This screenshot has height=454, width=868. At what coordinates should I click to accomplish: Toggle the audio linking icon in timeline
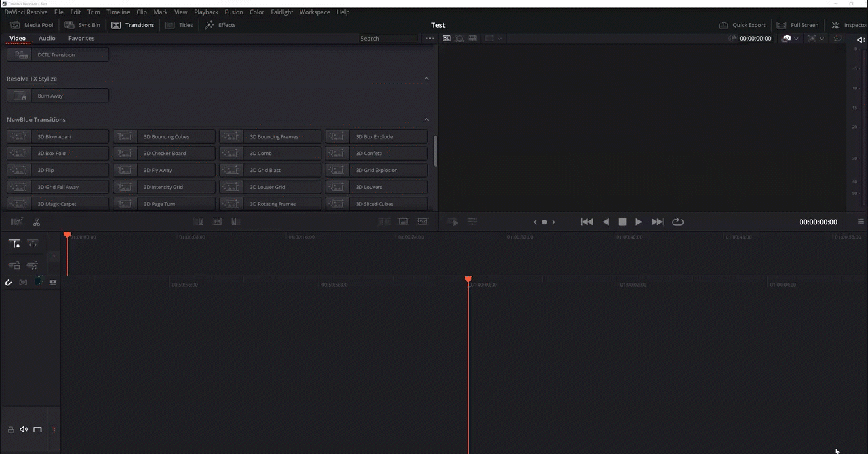23,282
